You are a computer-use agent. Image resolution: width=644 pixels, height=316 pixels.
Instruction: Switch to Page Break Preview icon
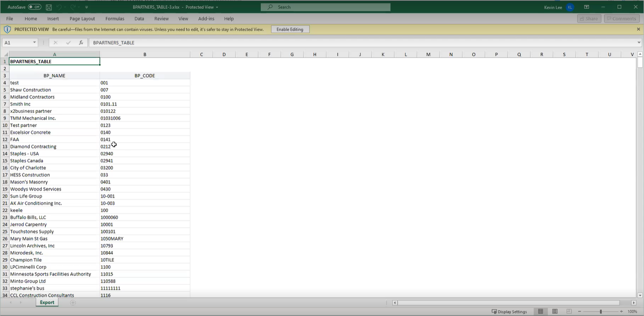coord(569,311)
